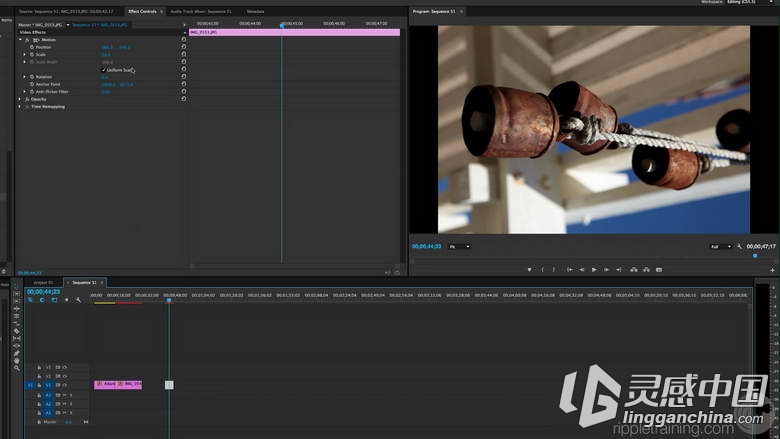Reset the Opacity effect
This screenshot has height=439, width=780.
pos(184,99)
